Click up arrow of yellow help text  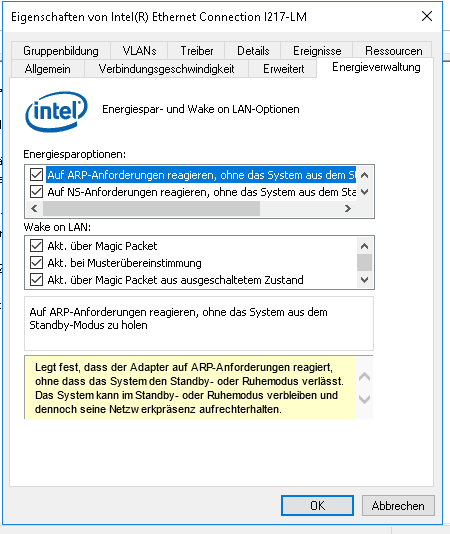364,377
